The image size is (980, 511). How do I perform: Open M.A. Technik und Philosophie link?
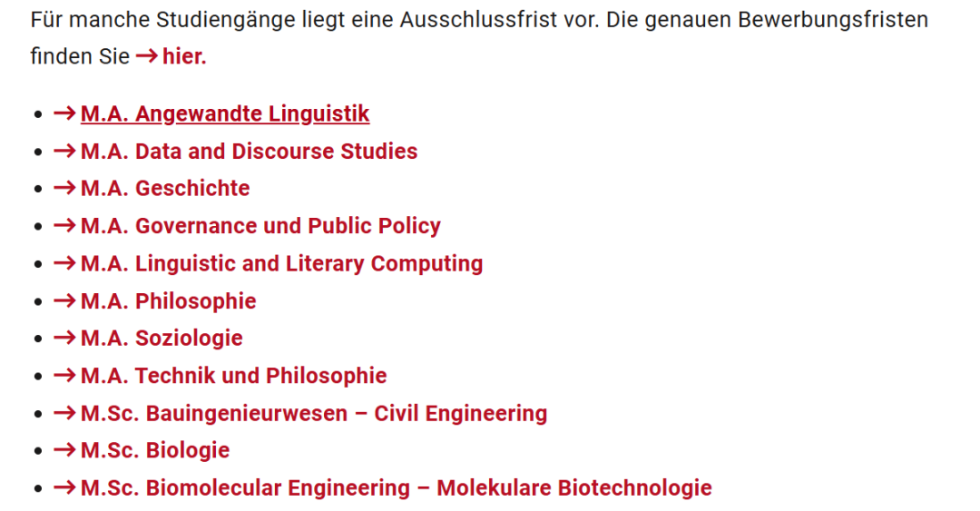[233, 376]
